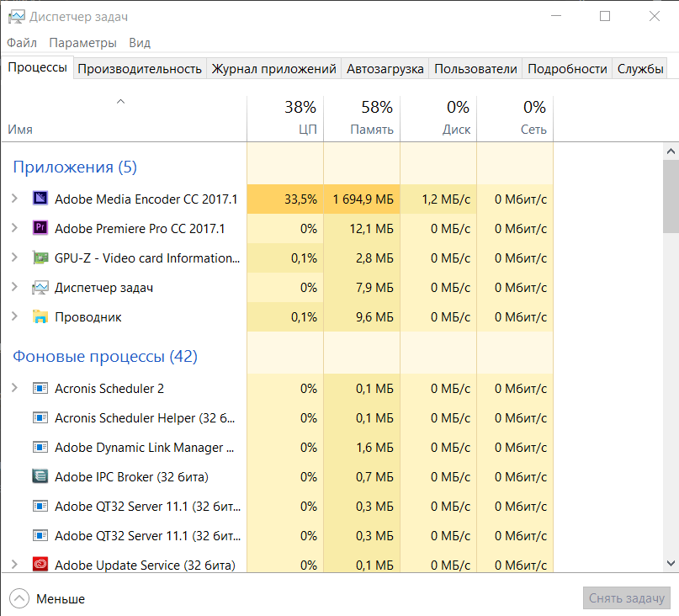
Task: Sort by the Сеть column header
Action: click(x=515, y=119)
